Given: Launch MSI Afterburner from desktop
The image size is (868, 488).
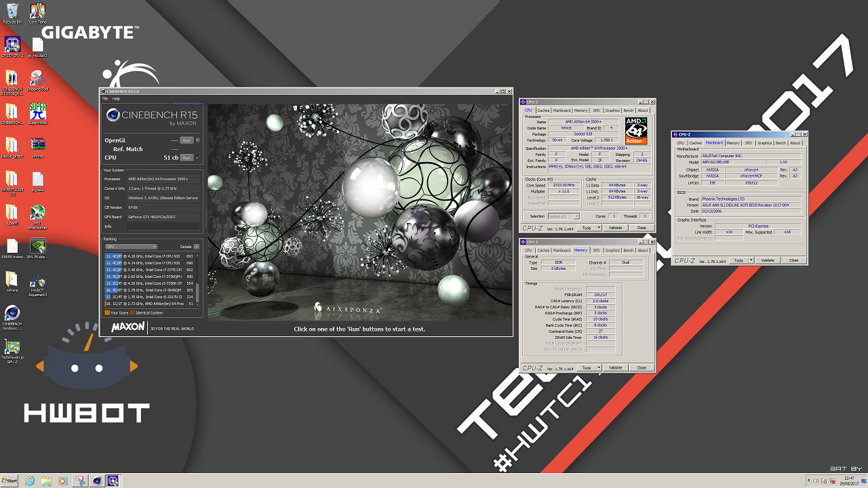Looking at the screenshot, I should tap(37, 216).
